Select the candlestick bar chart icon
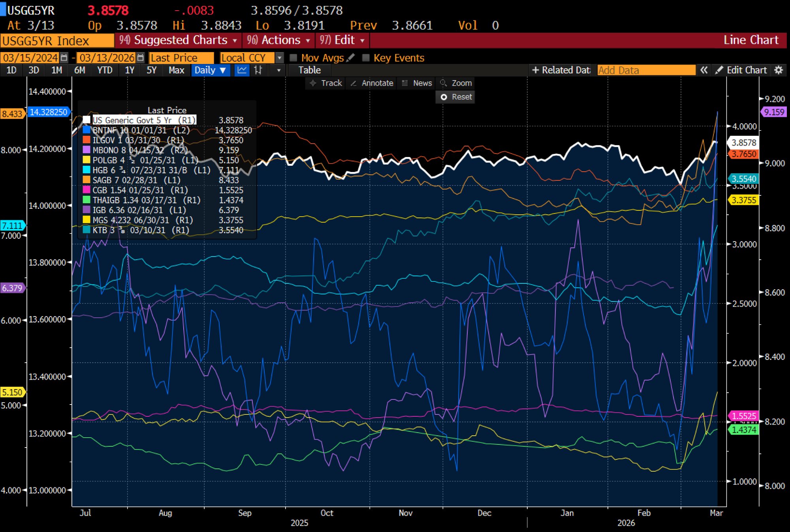Image resolution: width=790 pixels, height=532 pixels. 258,70
